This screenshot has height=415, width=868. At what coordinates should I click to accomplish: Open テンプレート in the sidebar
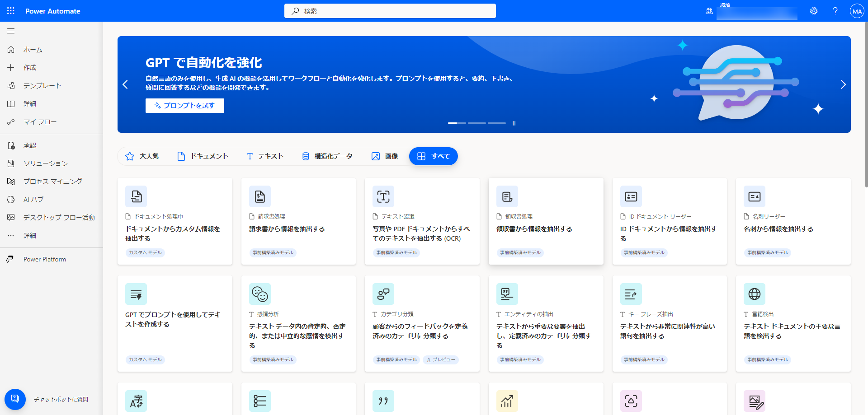pyautogui.click(x=52, y=86)
